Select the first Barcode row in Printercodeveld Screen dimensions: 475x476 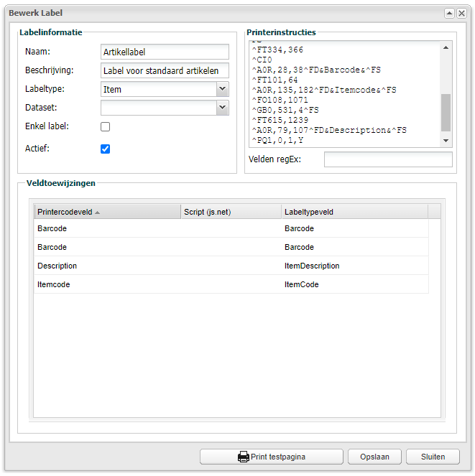click(x=108, y=228)
